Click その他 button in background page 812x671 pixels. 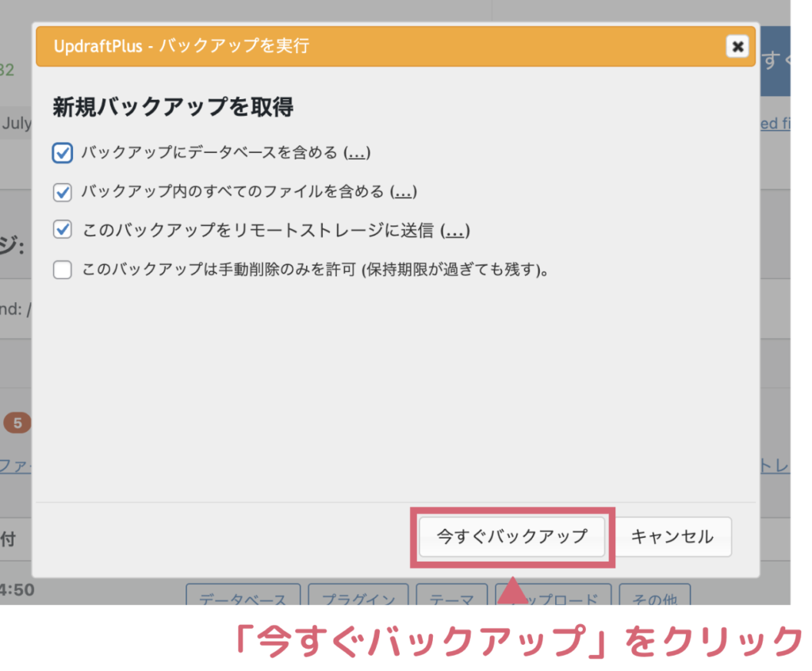pyautogui.click(x=654, y=595)
